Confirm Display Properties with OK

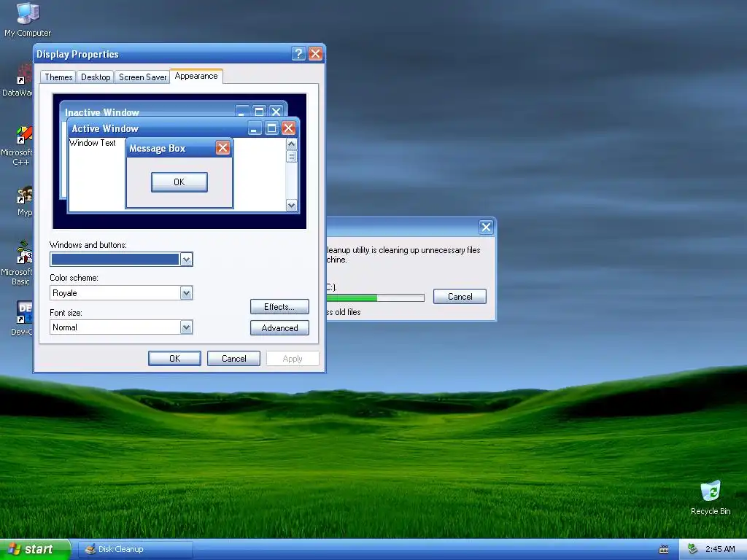tap(174, 359)
